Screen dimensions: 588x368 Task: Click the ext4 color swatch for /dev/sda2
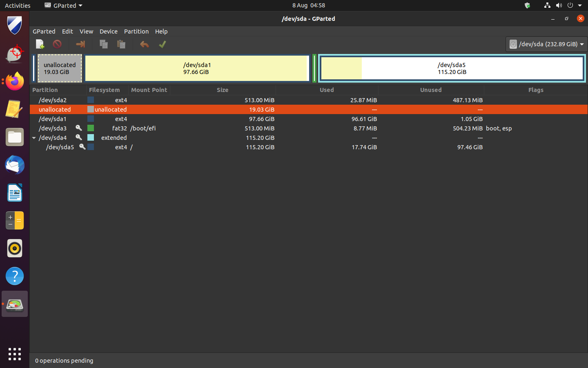pos(91,100)
